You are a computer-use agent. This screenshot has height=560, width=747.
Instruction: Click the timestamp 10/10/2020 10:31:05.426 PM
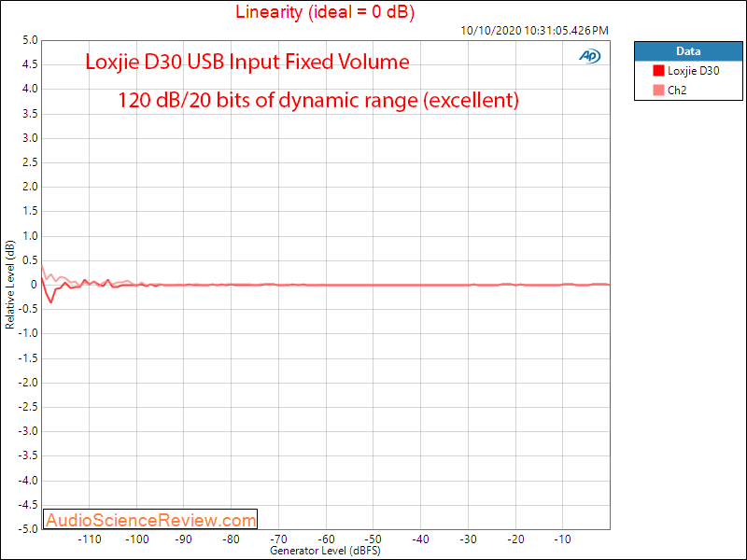pos(534,31)
